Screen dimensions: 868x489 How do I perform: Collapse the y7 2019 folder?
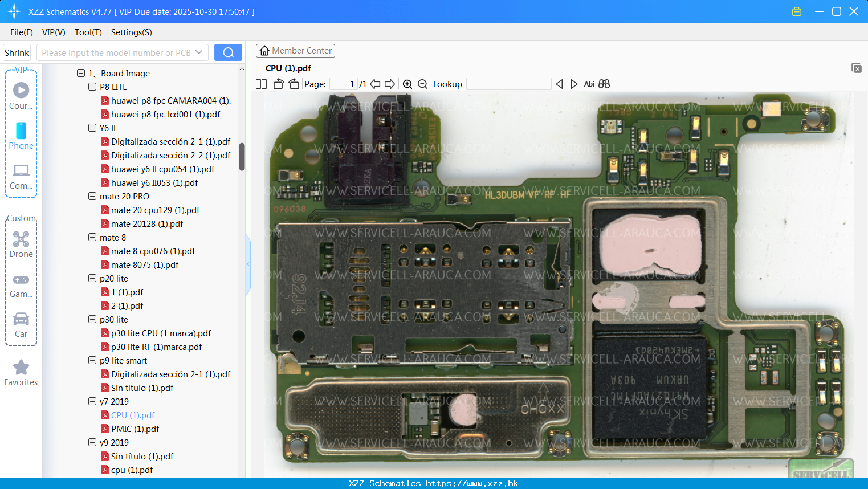[x=92, y=401]
